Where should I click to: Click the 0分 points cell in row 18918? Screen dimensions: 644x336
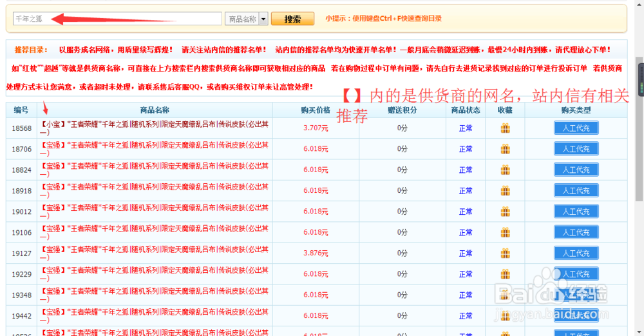point(402,191)
